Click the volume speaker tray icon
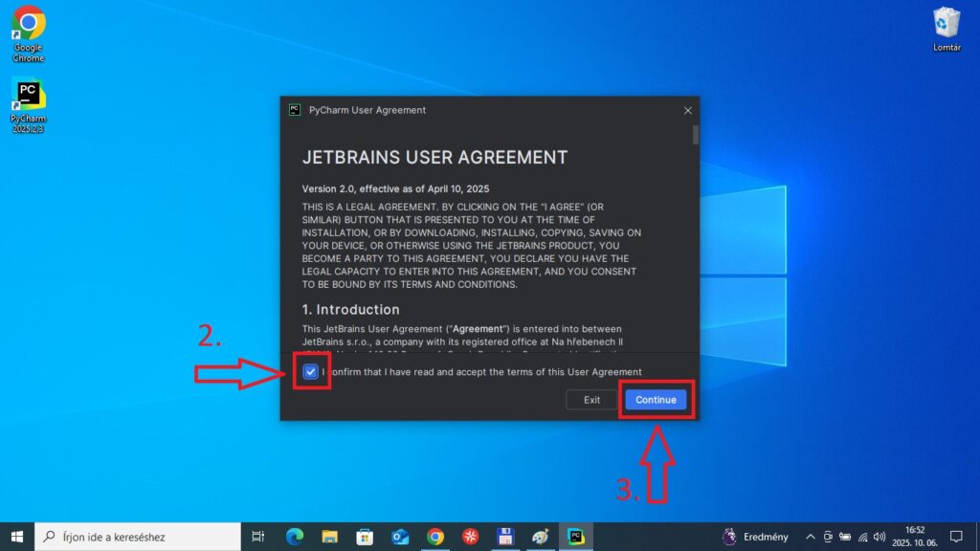The image size is (980, 551). coord(880,537)
